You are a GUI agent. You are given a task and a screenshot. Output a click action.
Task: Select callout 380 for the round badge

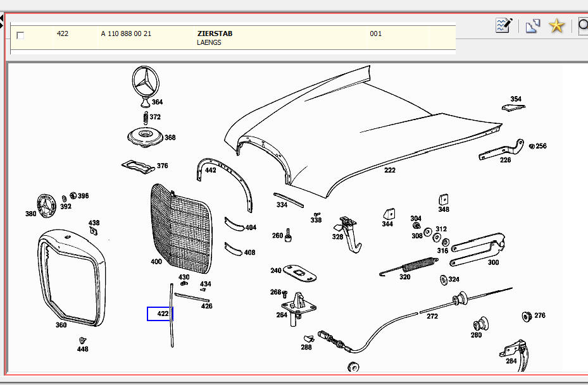click(x=30, y=214)
